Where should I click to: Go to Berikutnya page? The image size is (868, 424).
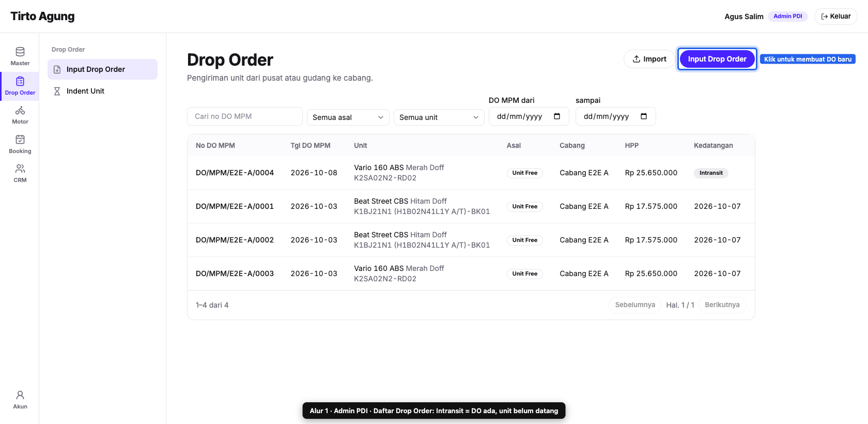click(722, 305)
